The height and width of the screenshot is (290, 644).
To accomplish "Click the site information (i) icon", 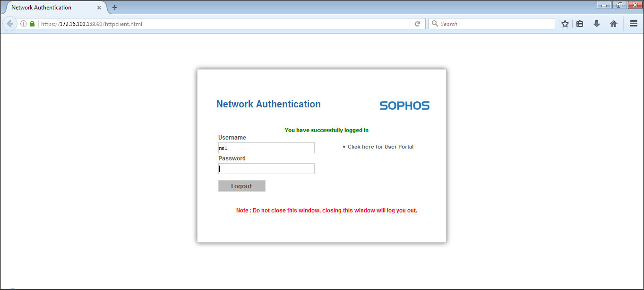I will 24,24.
